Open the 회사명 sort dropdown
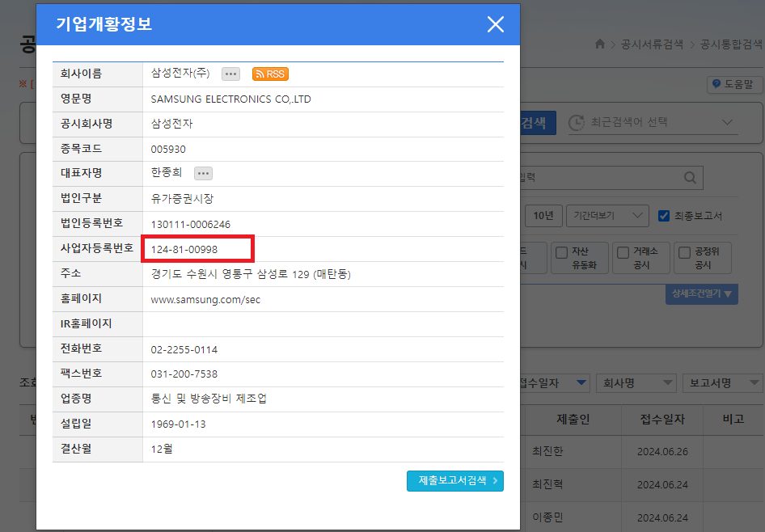The height and width of the screenshot is (532, 765). (x=636, y=383)
